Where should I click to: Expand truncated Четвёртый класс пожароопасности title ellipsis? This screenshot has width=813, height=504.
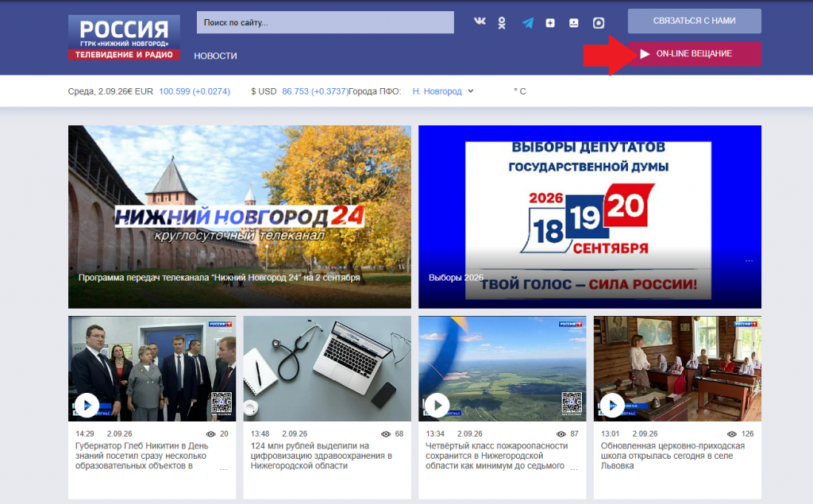point(574,467)
